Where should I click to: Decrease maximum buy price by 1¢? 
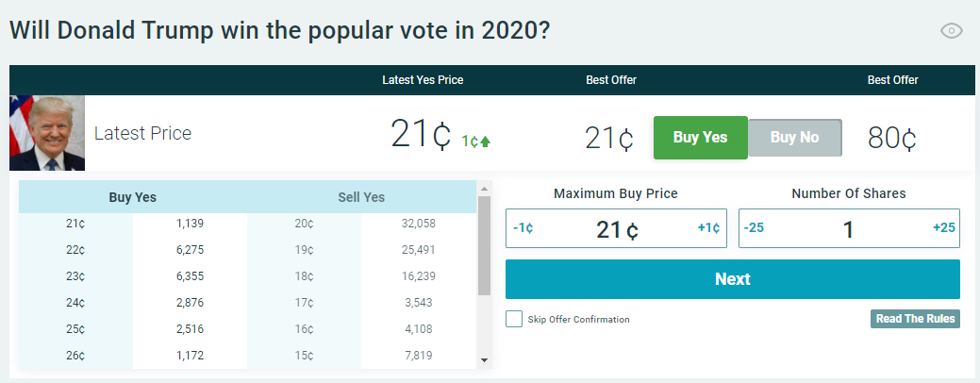click(523, 228)
